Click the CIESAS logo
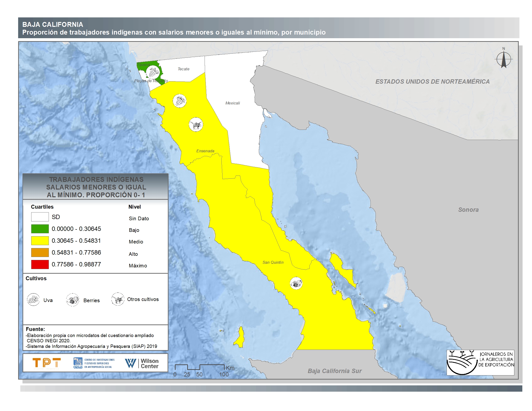532x411 pixels. point(94,363)
